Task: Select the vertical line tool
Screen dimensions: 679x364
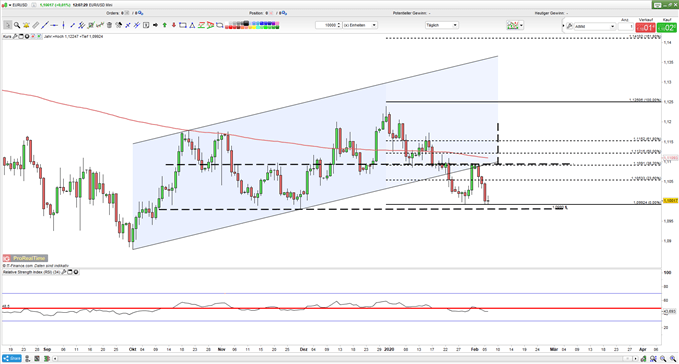Action: click(x=63, y=25)
